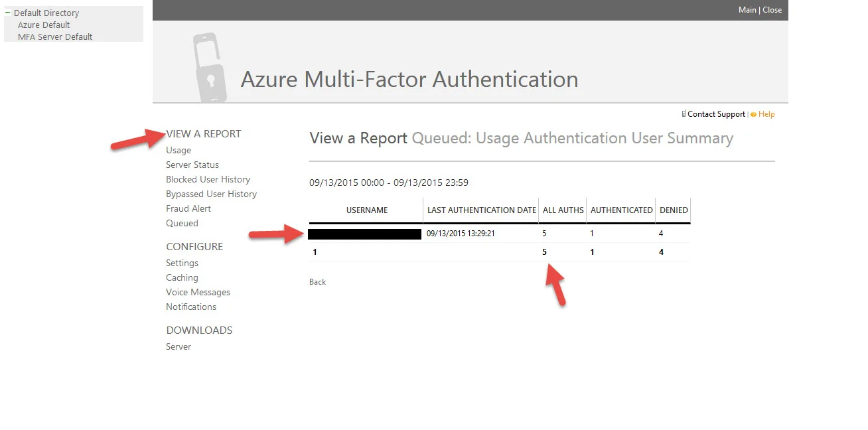868x430 pixels.
Task: Click the View a Report page heading
Action: coord(358,138)
